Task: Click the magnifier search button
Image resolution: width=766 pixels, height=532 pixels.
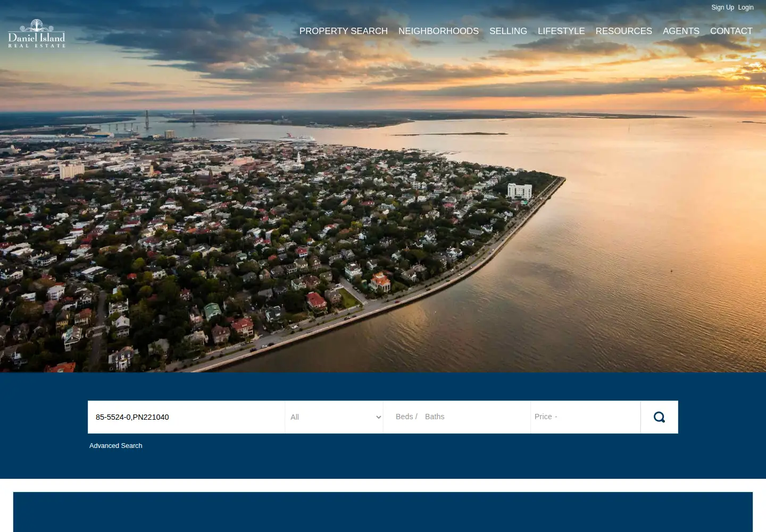Action: 659,417
